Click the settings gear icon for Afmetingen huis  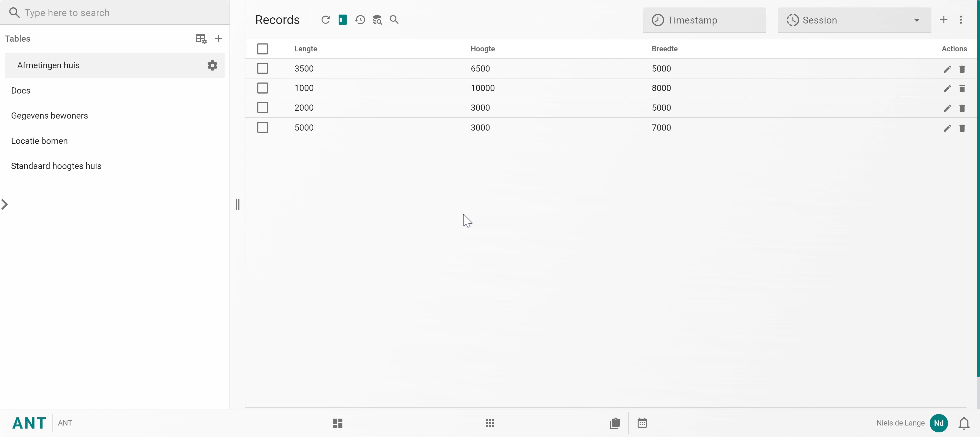[x=212, y=65]
